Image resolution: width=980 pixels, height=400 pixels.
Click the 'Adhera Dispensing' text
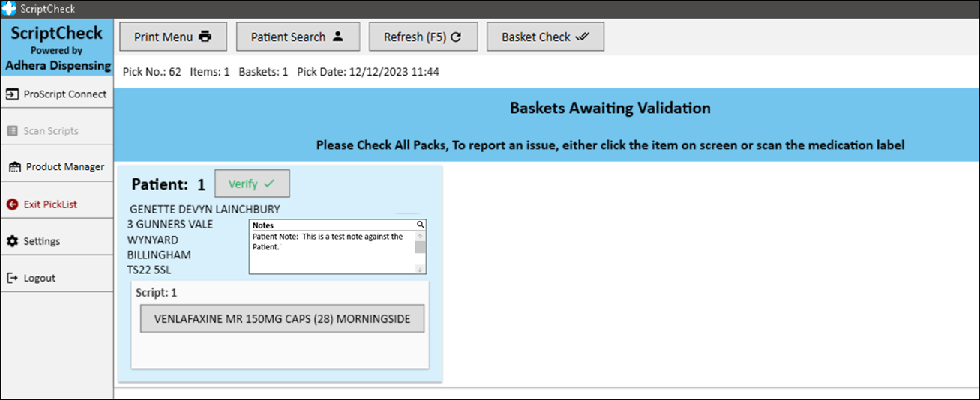pos(58,65)
